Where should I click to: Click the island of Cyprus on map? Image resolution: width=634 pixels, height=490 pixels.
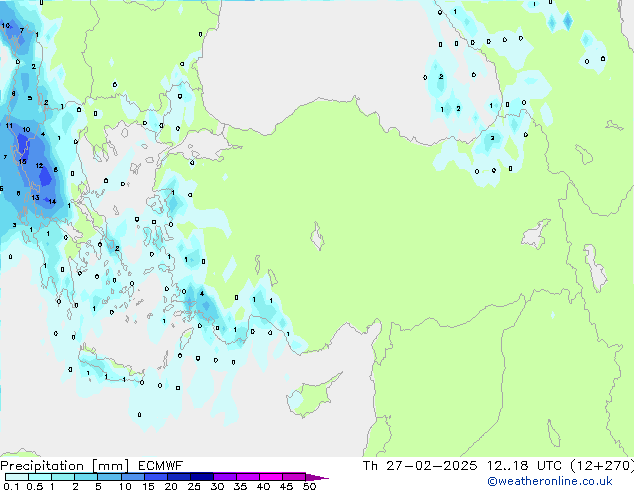coord(311,396)
